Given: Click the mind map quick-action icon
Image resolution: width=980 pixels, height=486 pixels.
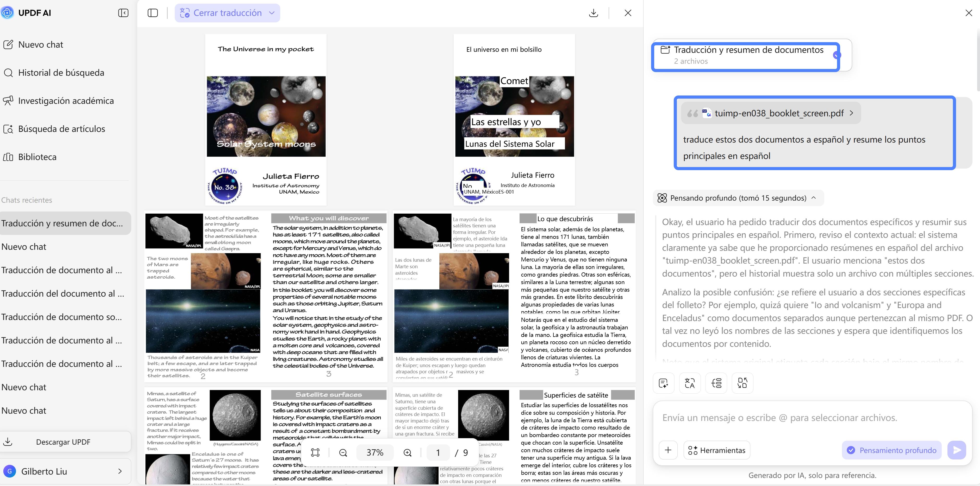Looking at the screenshot, I should click(716, 383).
